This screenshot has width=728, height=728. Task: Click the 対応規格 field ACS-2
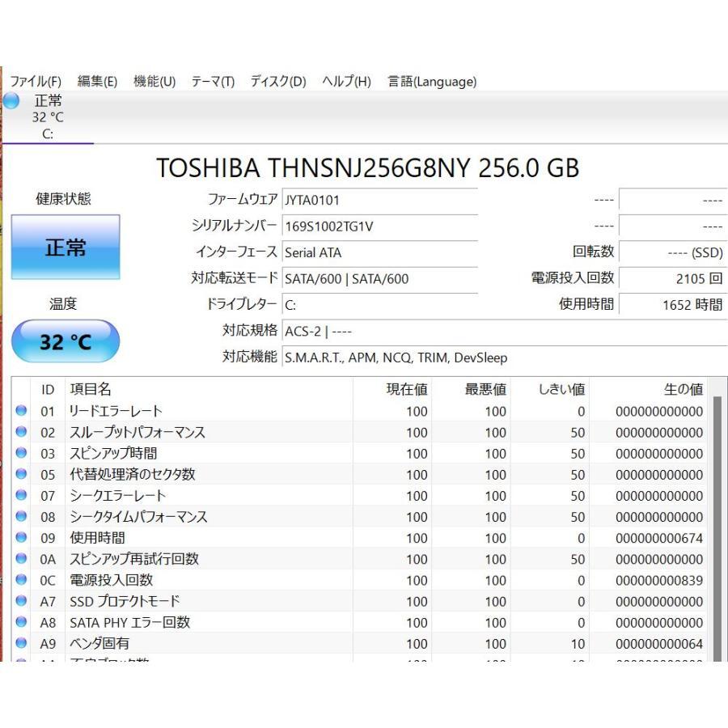(505, 331)
